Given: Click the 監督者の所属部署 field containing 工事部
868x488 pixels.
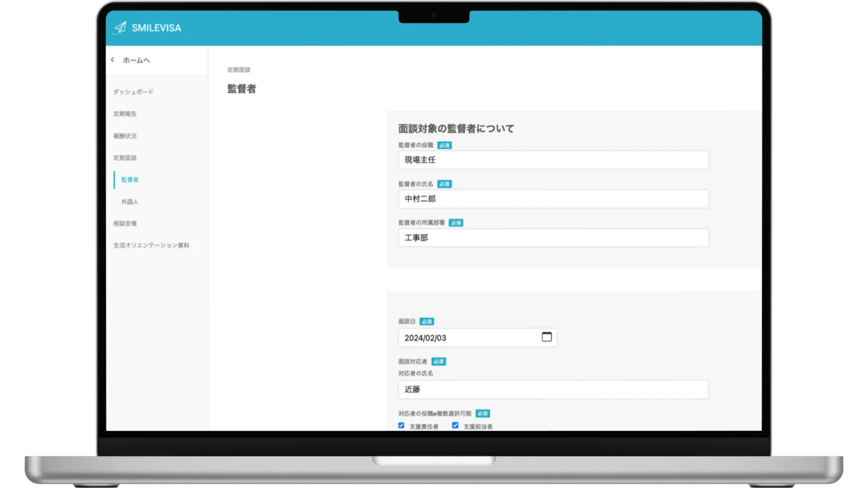Looking at the screenshot, I should [x=553, y=238].
